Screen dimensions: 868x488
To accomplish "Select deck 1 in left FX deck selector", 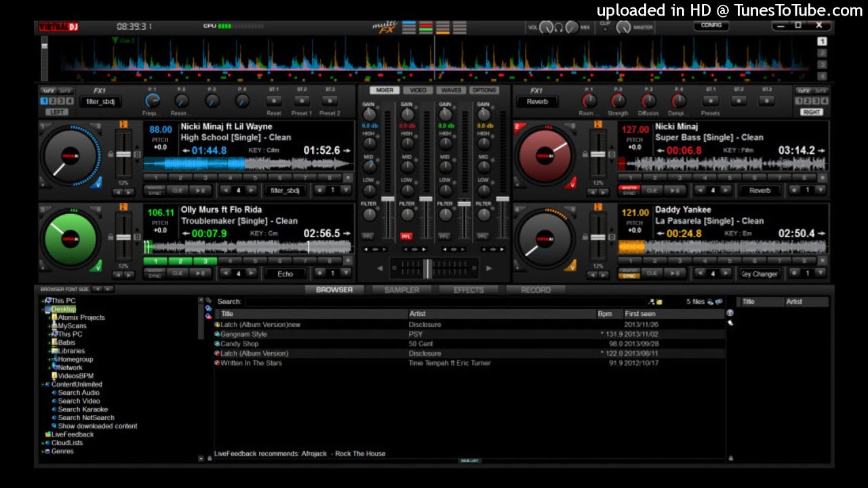I will pyautogui.click(x=45, y=101).
